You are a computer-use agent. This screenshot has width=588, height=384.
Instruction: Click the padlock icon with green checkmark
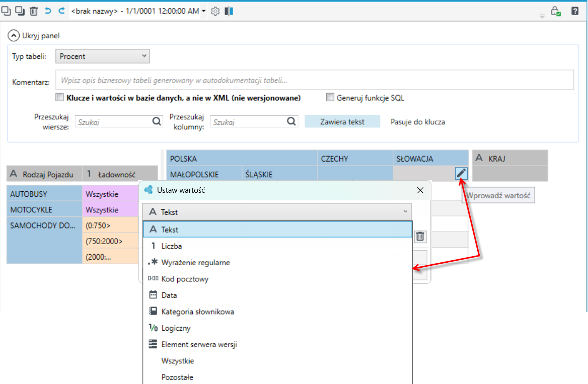pyautogui.click(x=556, y=11)
